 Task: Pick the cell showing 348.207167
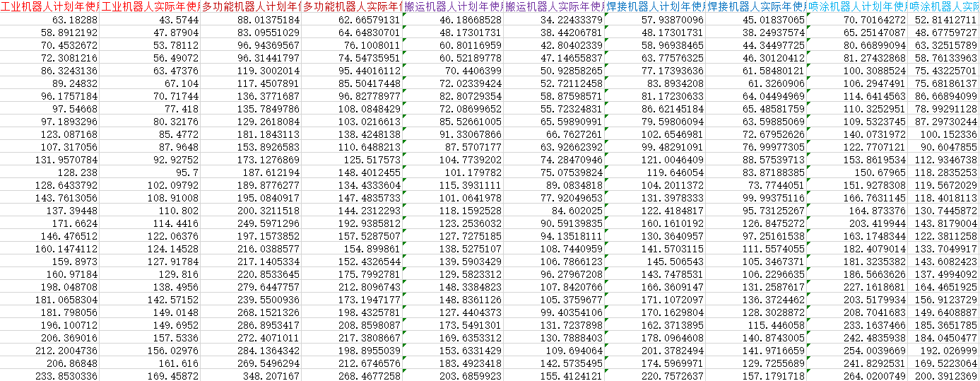point(251,375)
